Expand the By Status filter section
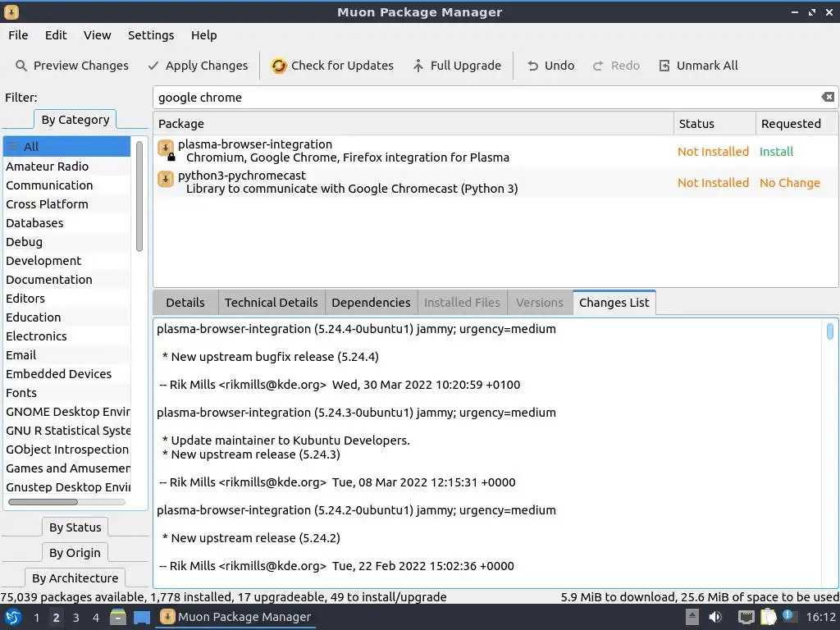The height and width of the screenshot is (630, 840). point(75,527)
